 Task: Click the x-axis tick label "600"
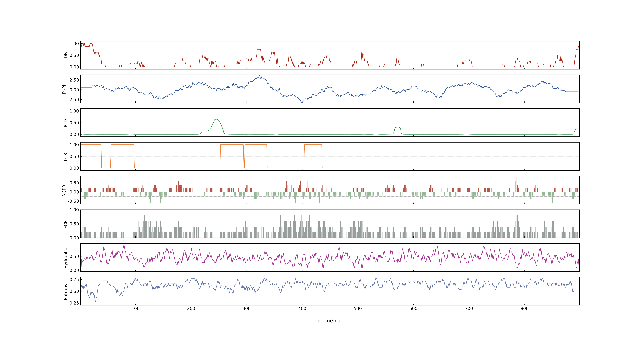[413, 309]
